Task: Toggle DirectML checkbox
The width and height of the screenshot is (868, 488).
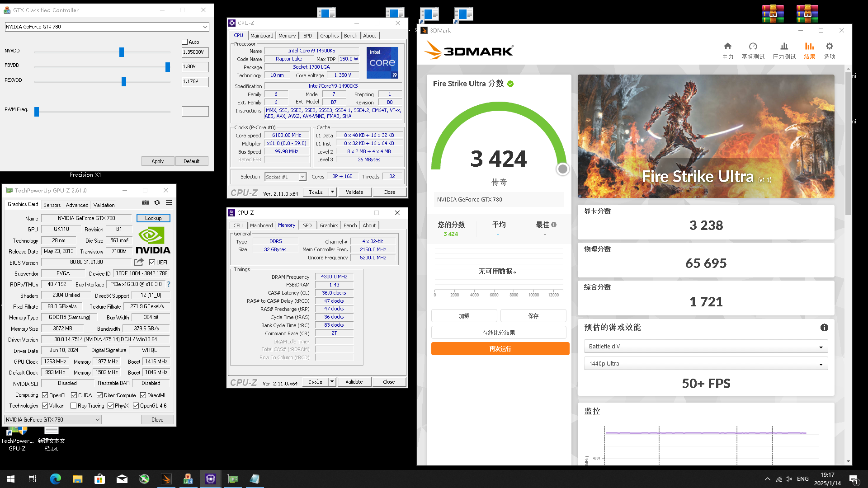Action: click(143, 395)
